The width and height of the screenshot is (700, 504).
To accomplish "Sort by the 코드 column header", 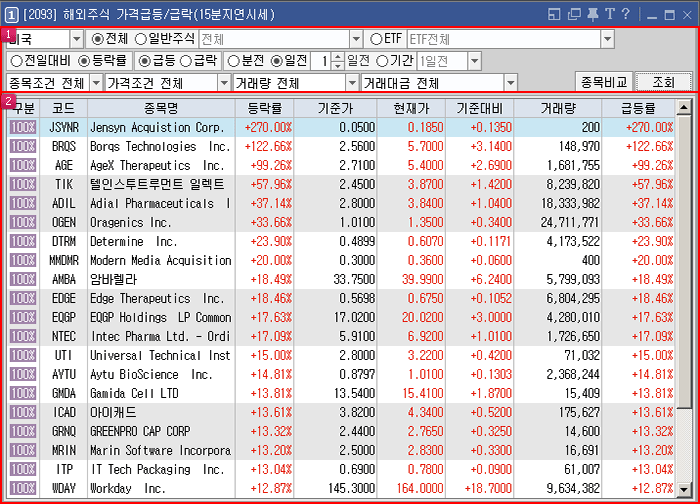I will point(63,108).
